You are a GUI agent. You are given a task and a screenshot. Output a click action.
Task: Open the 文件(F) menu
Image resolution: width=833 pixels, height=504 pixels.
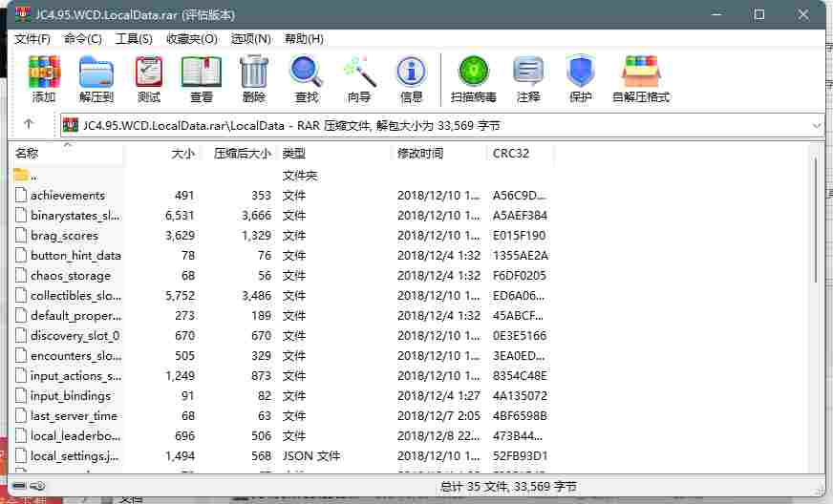click(32, 39)
